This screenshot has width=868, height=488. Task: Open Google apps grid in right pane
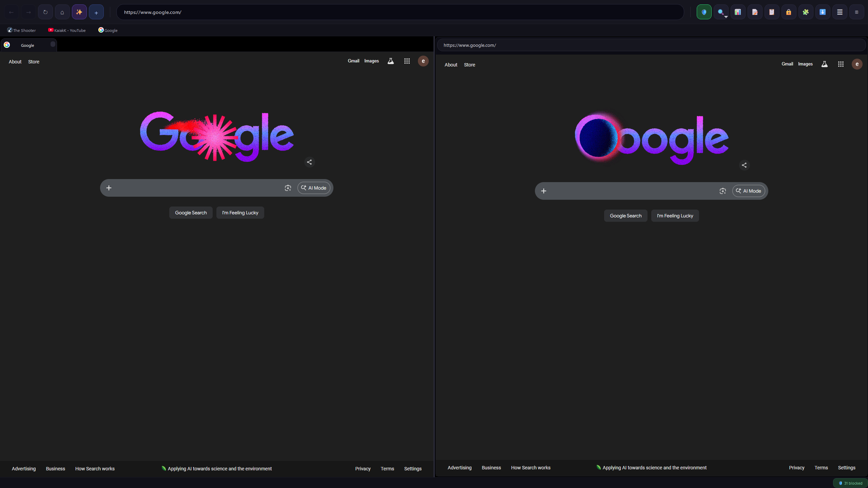click(x=841, y=64)
